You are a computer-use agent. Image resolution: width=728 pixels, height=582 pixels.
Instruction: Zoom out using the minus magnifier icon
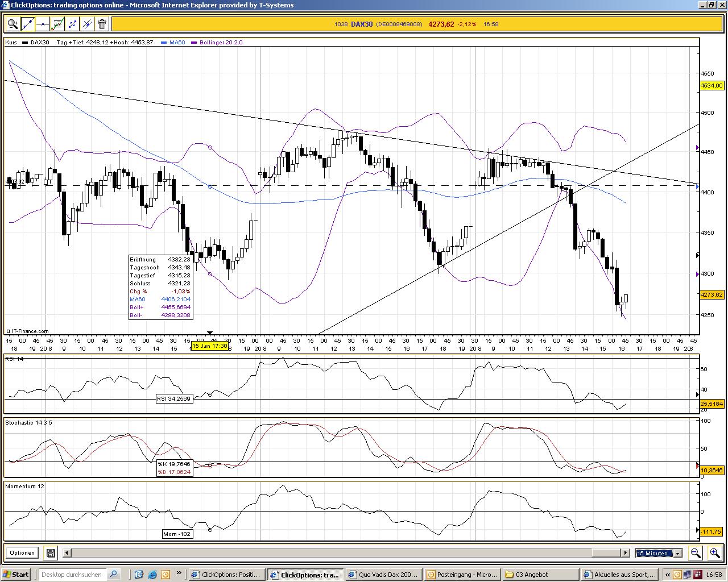coord(696,552)
